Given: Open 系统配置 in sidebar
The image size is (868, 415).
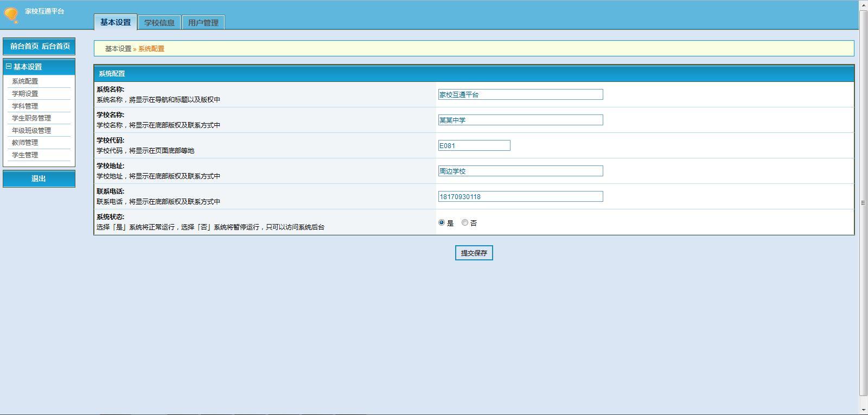Looking at the screenshot, I should pos(25,81).
